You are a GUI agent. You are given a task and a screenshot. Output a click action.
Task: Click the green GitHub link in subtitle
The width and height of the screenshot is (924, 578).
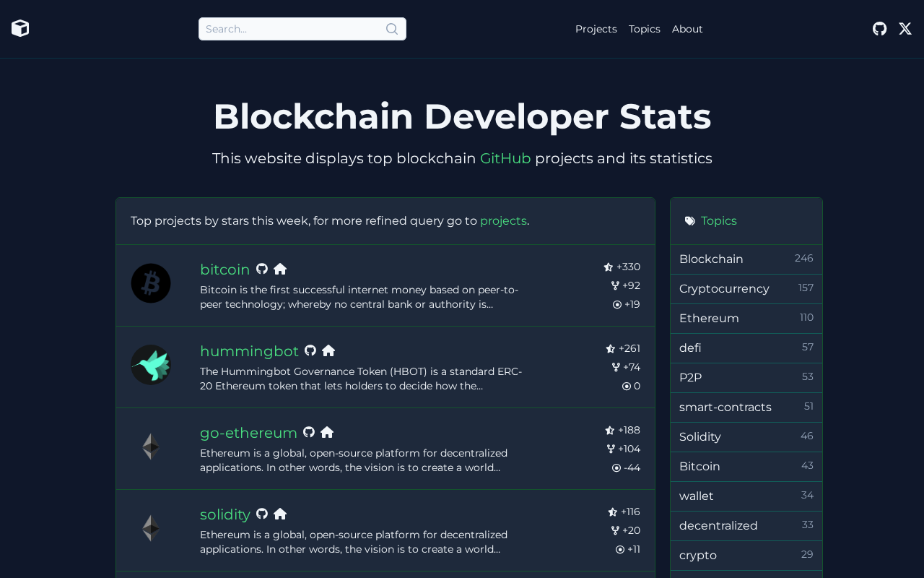505,158
